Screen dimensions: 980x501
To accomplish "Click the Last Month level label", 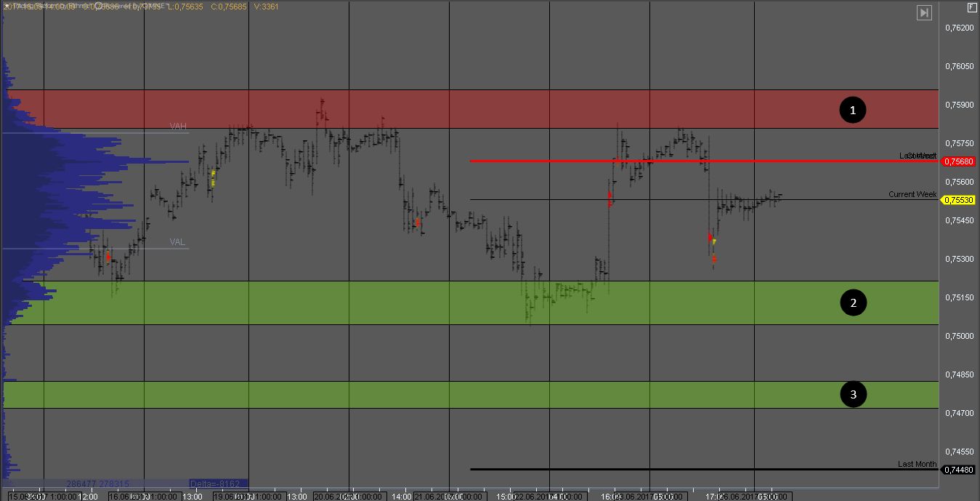I will coord(917,464).
